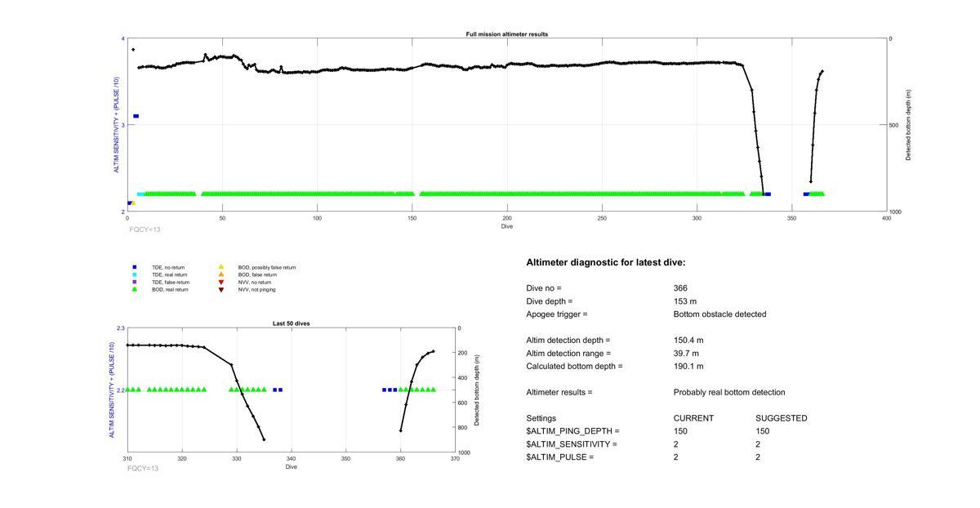Select blue square markers at sensitivity 3.1 in full mission chart
The width and height of the screenshot is (980, 508).
tap(136, 116)
